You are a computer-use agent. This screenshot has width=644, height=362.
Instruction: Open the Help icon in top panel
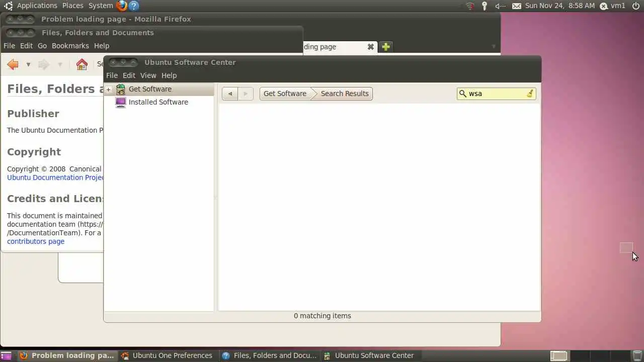pyautogui.click(x=133, y=6)
